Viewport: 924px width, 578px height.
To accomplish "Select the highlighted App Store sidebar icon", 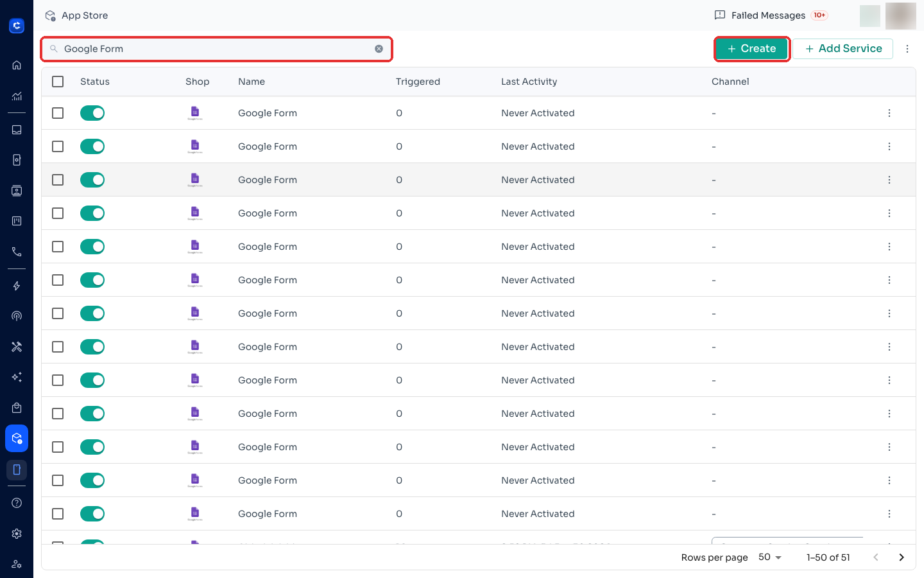I will [17, 439].
